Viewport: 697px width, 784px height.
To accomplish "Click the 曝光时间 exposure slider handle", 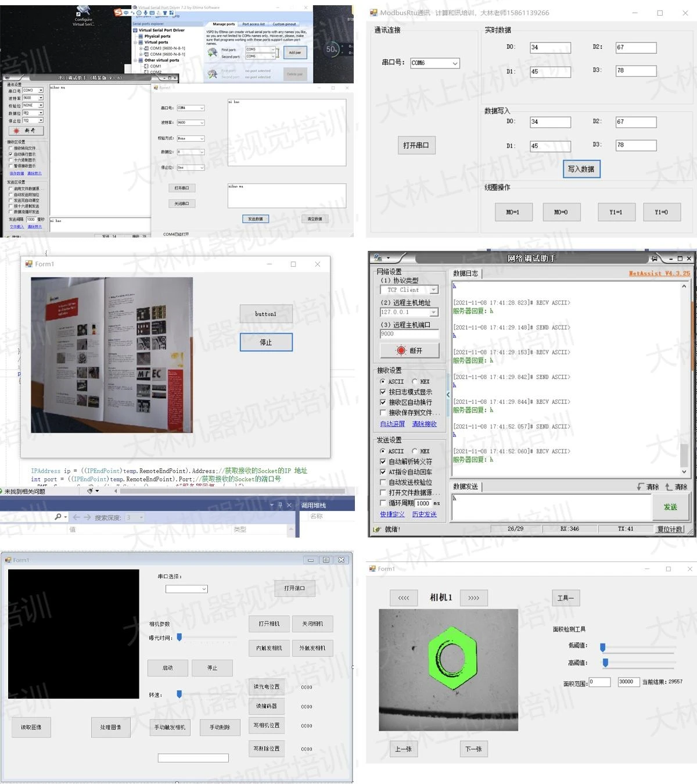I will pos(179,637).
